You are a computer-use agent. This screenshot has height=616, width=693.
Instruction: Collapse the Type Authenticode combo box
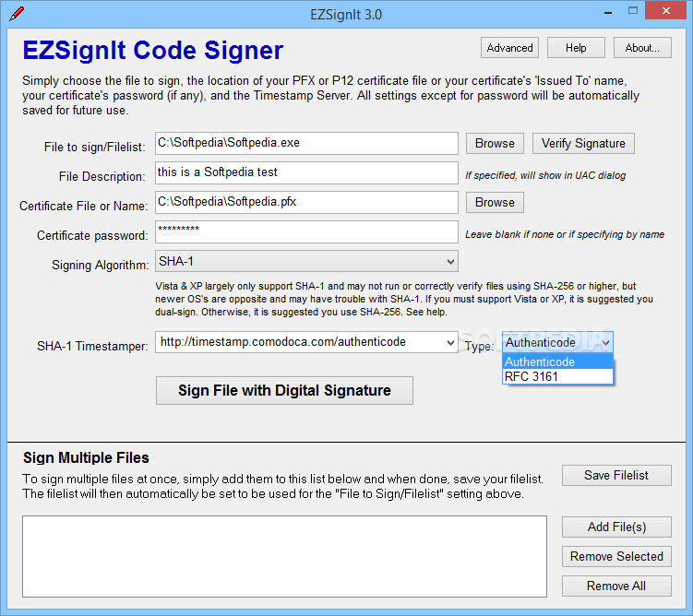click(x=557, y=342)
